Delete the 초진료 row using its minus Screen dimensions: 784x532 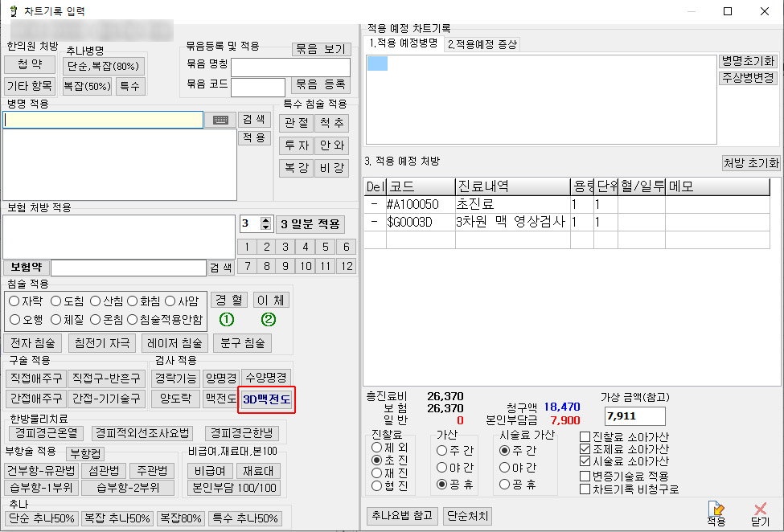[374, 205]
